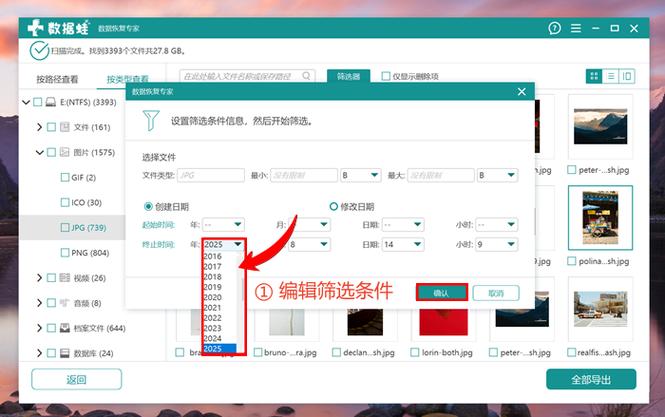Open the end time 小时 dropdown showing 9

point(497,244)
